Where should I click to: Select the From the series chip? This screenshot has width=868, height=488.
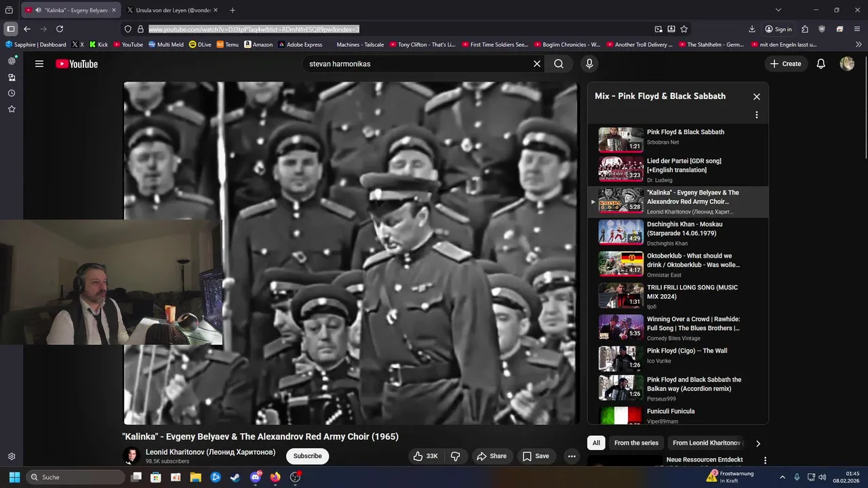(636, 443)
